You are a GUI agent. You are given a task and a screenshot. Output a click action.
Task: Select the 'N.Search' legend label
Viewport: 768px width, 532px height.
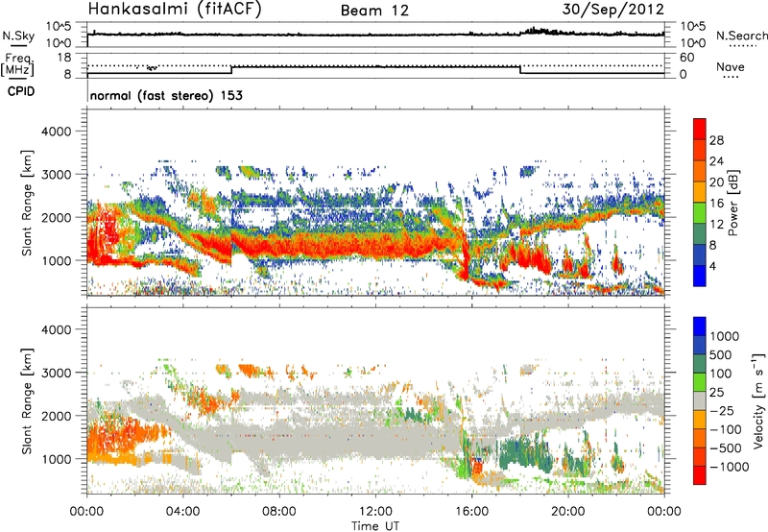[x=741, y=36]
